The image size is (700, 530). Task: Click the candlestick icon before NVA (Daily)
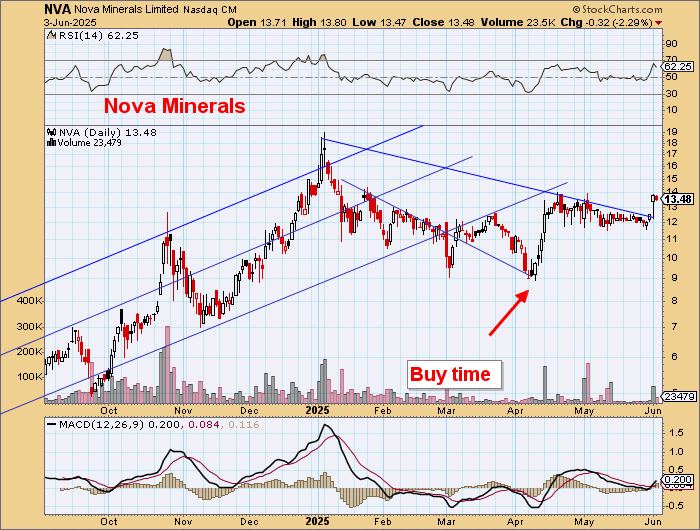[52, 133]
